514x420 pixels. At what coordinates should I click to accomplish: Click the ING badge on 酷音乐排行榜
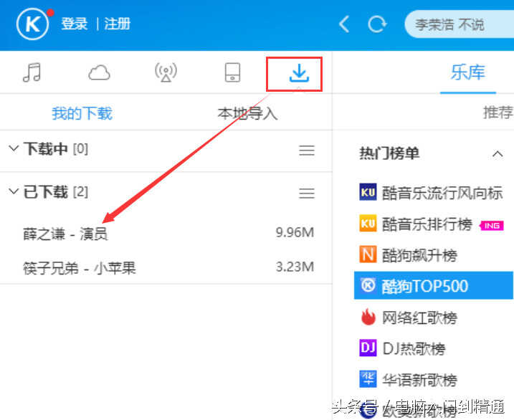(x=491, y=225)
